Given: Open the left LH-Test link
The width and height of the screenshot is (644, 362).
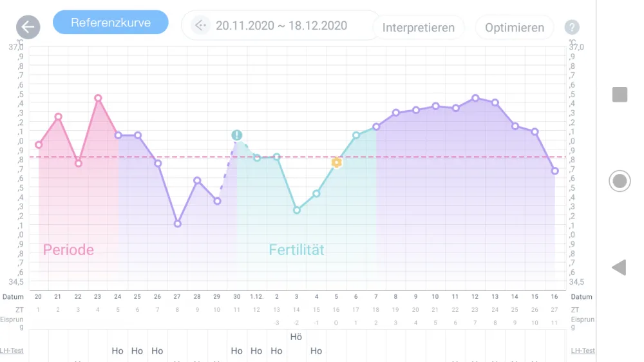Looking at the screenshot, I should coord(12,350).
